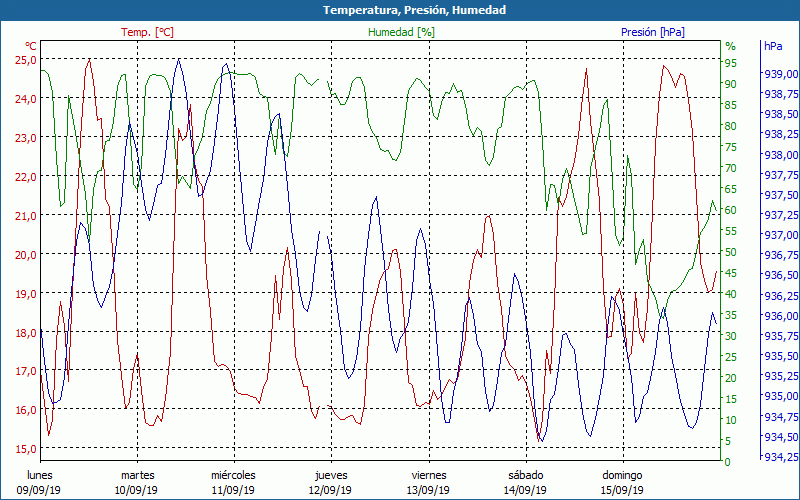Choose 937,25 on the pressure axis

tap(781, 215)
